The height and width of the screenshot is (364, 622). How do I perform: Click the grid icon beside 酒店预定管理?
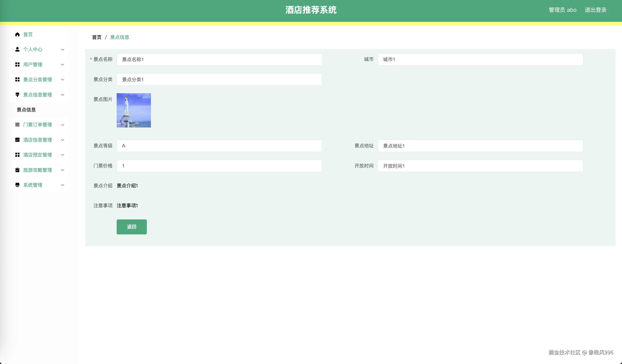tap(17, 155)
